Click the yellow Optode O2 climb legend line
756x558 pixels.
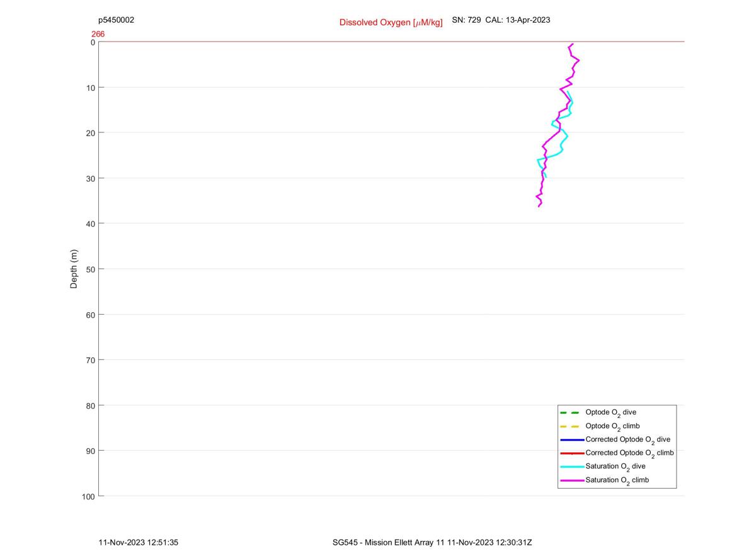tap(572, 426)
